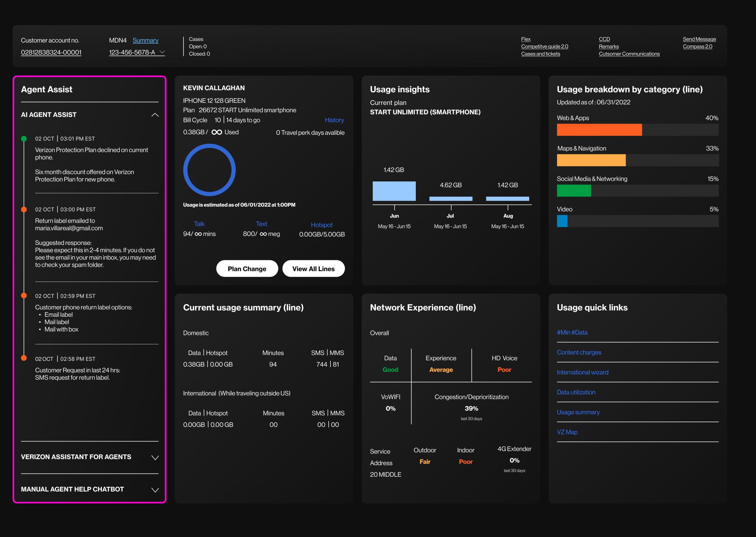Click the infinity icon next to Used

217,132
